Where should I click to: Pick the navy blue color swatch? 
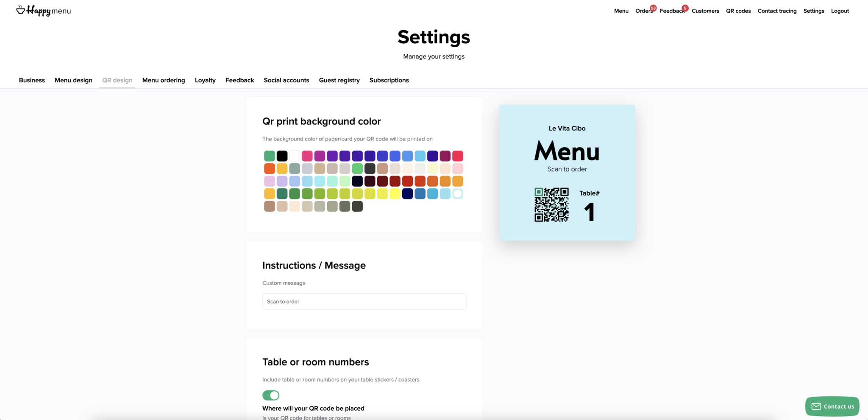(408, 194)
